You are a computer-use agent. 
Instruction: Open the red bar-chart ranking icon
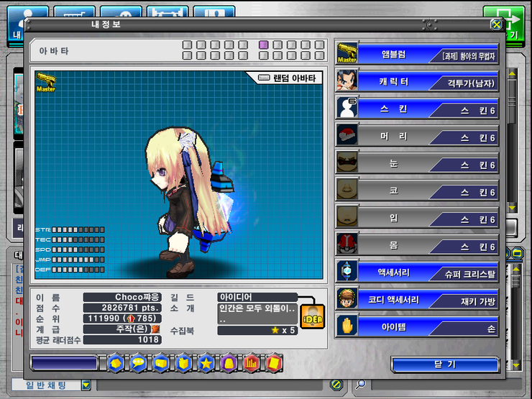coord(252,364)
